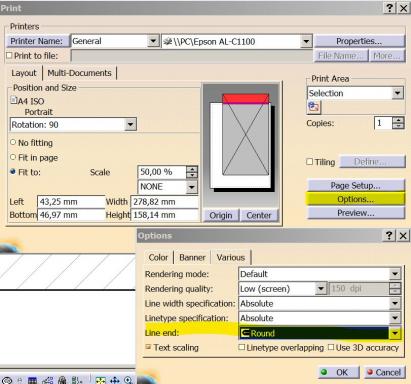Switch to the Layout tab

pos(24,73)
